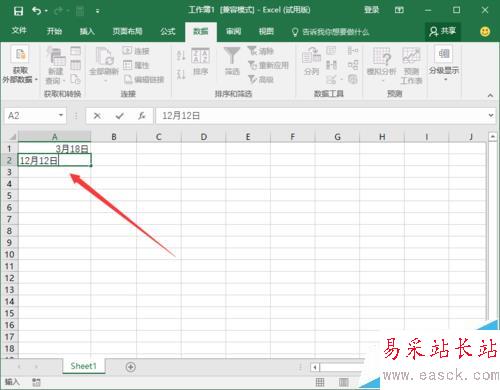Click 编辑链接 (Edit Links) button

click(x=144, y=79)
